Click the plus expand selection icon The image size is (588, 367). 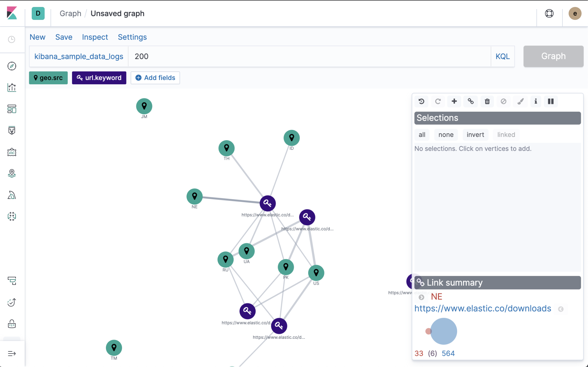454,101
